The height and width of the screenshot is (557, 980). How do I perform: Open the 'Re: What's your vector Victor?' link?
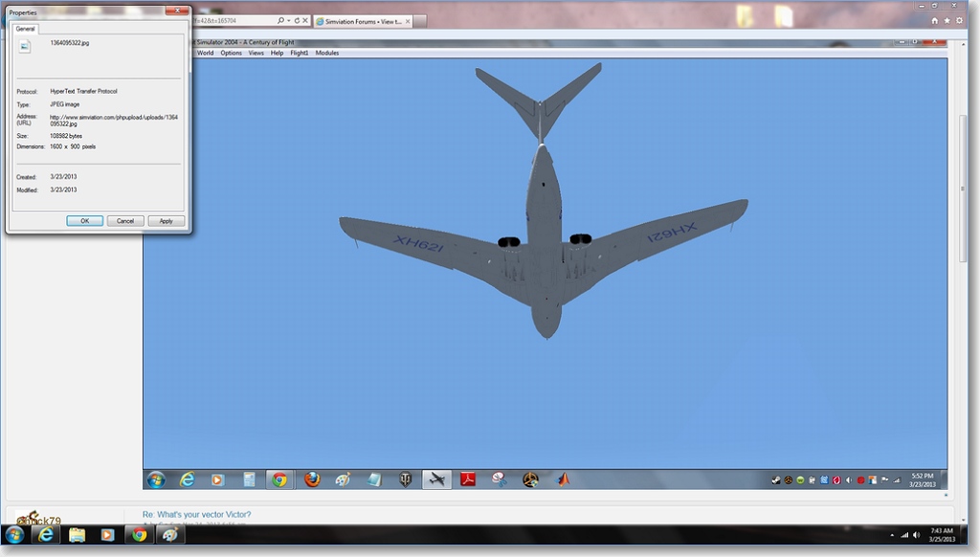(x=197, y=515)
